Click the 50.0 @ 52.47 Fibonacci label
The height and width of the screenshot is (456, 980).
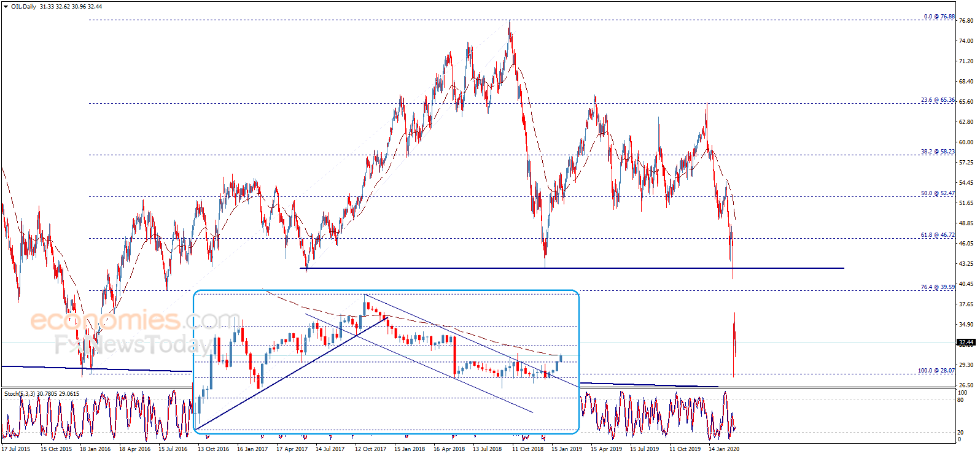coord(938,193)
